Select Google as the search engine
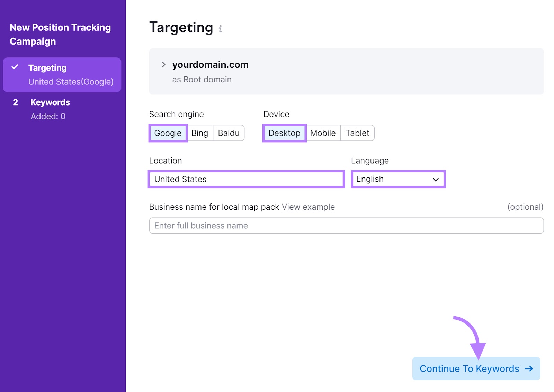Image resolution: width=554 pixels, height=392 pixels. (x=168, y=133)
